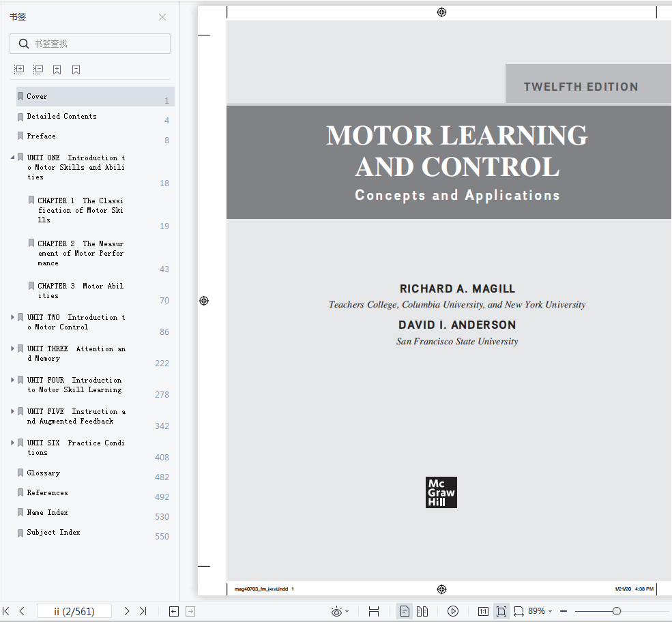Click the remove bookmark icon
This screenshot has width=672, height=622.
[x=76, y=70]
